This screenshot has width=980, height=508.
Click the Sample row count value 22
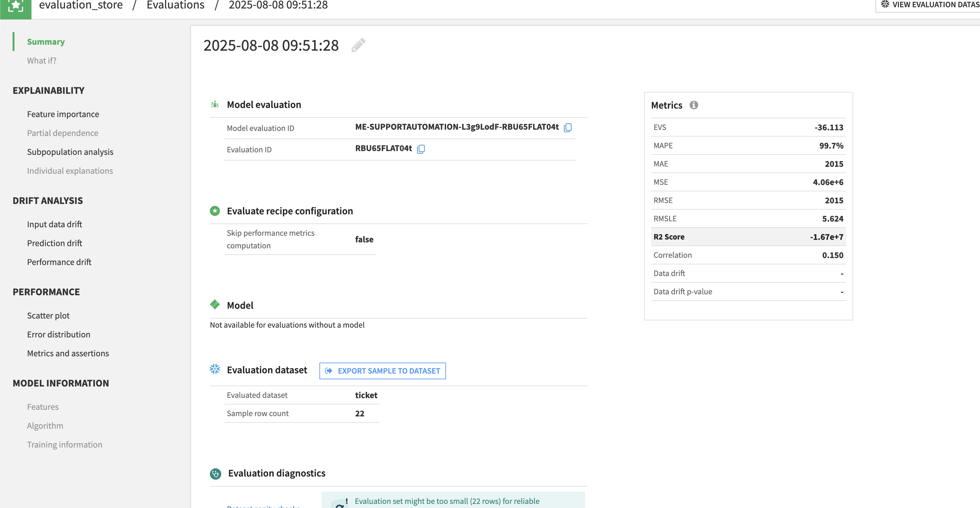[359, 414]
